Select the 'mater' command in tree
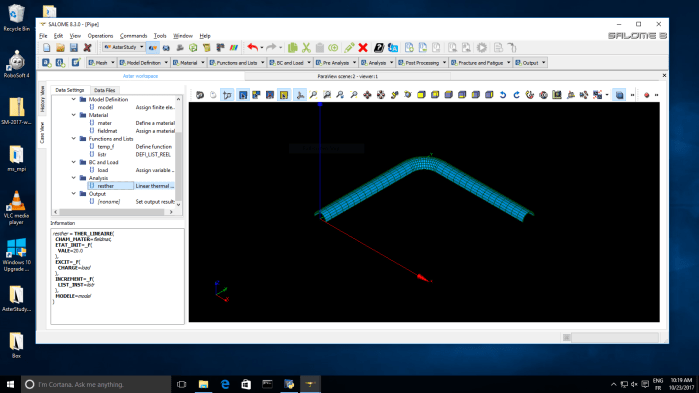This screenshot has width=699, height=393. coord(104,123)
